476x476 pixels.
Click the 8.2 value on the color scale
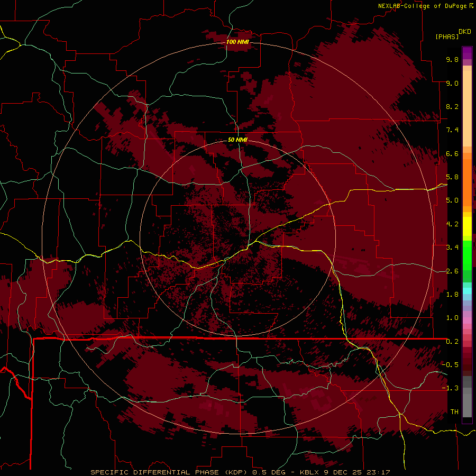(x=452, y=106)
